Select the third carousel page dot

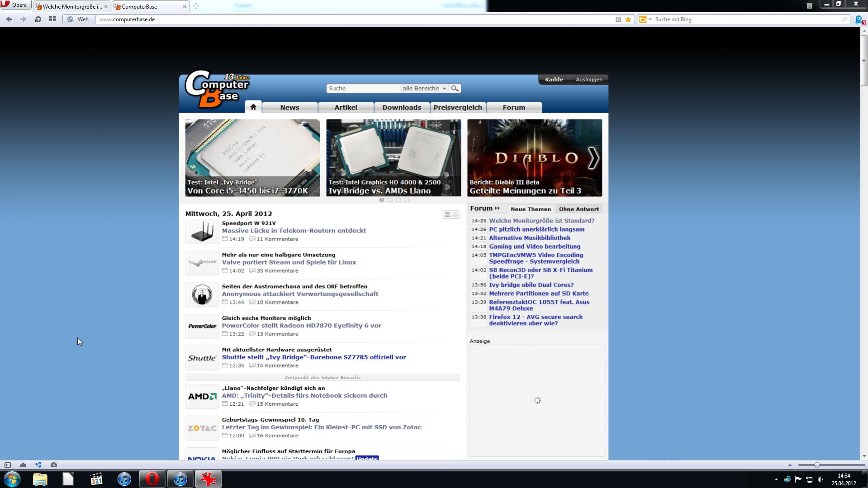point(398,200)
